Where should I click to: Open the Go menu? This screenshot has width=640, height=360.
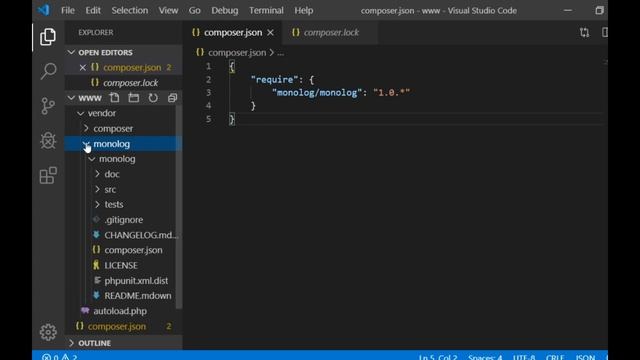(194, 10)
